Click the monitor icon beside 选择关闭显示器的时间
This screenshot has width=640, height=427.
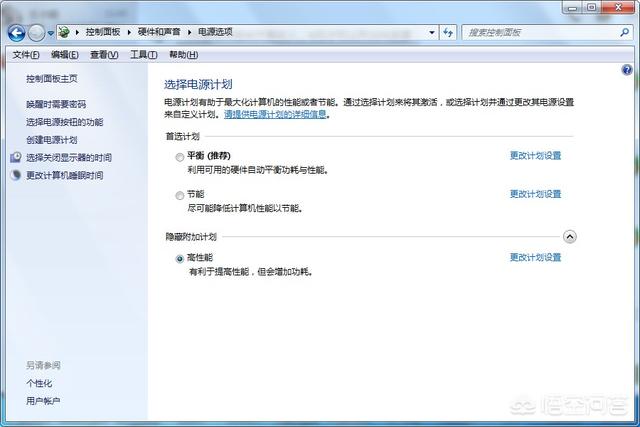tap(16, 157)
